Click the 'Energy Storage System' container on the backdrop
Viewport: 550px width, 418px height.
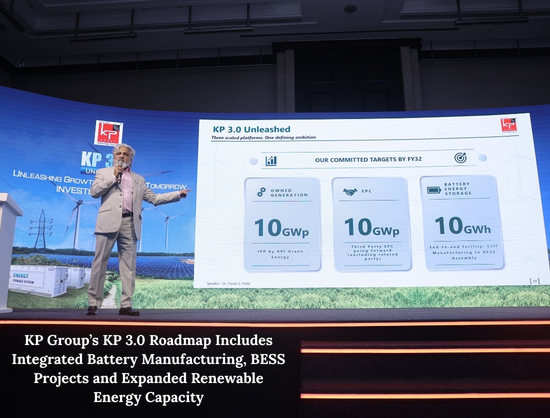(39, 281)
